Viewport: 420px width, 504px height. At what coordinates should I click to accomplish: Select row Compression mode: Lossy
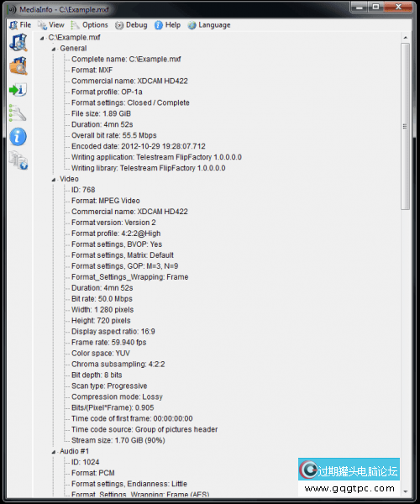pos(117,397)
